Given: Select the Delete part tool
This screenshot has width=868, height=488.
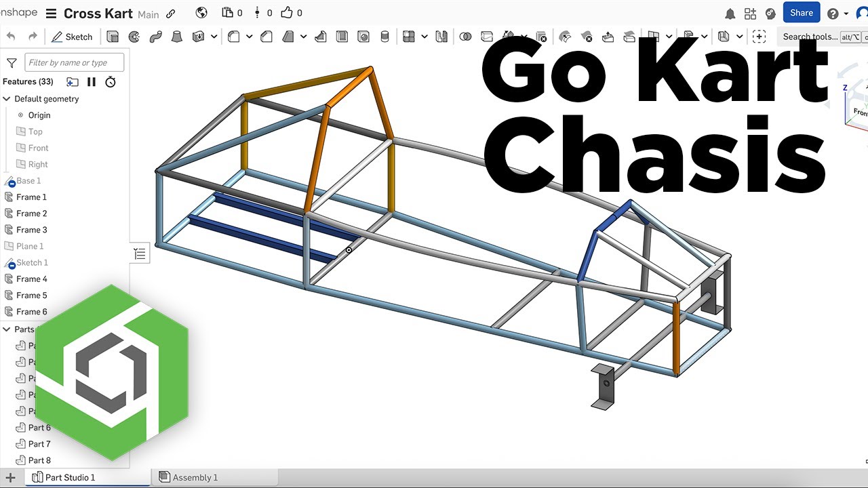Looking at the screenshot, I should coord(540,37).
